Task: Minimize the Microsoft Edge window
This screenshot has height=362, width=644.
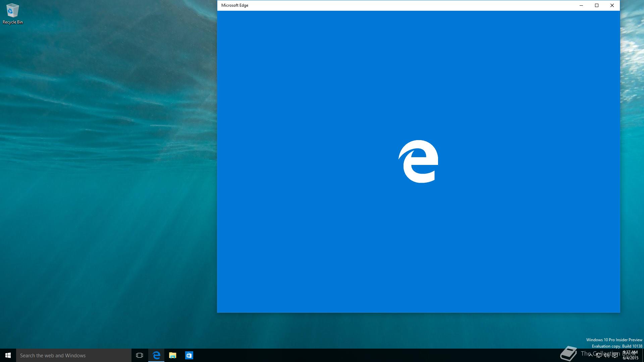Action: (x=581, y=5)
